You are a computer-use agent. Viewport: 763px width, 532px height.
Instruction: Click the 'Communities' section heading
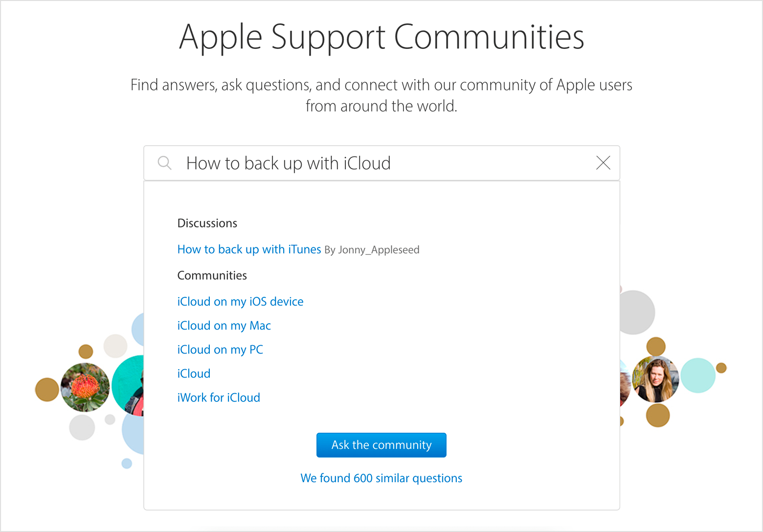212,276
